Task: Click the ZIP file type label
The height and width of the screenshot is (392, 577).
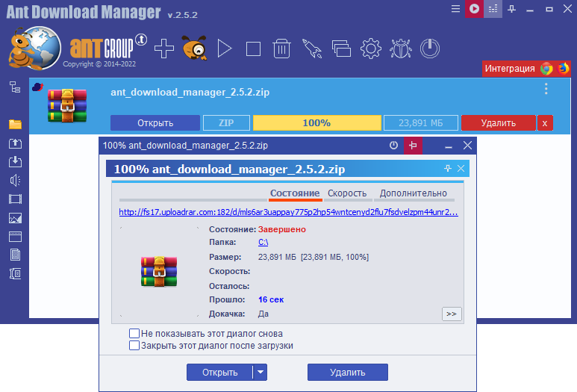Action: tap(226, 123)
